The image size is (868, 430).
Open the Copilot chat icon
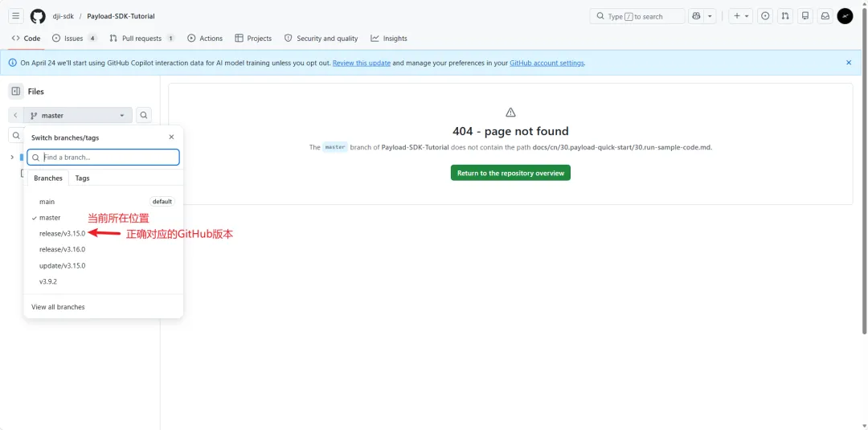[695, 16]
